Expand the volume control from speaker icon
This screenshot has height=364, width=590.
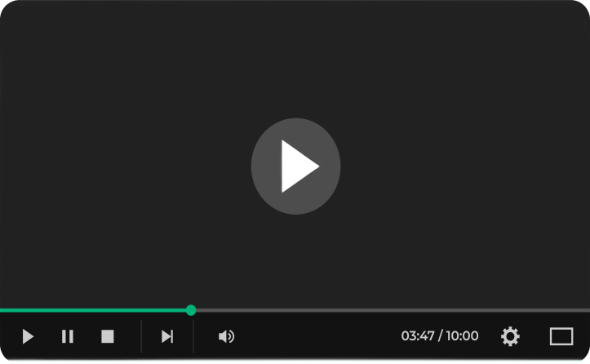tap(227, 336)
